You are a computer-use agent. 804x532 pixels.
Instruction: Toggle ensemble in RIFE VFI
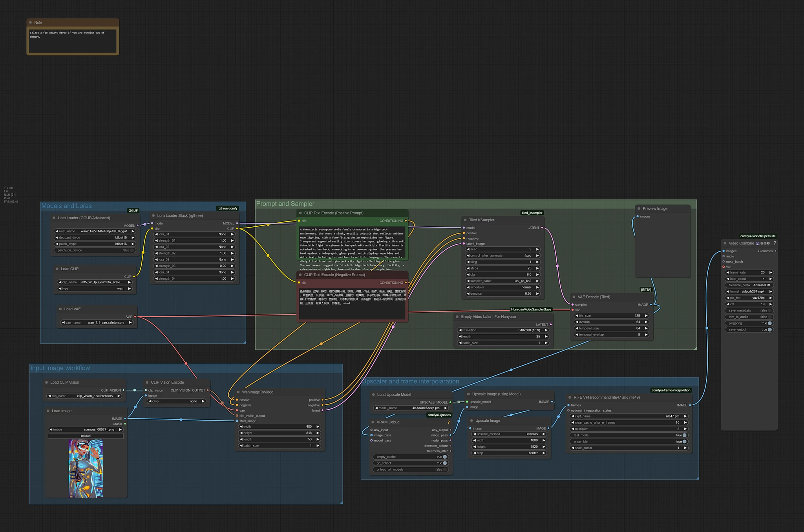coord(629,442)
